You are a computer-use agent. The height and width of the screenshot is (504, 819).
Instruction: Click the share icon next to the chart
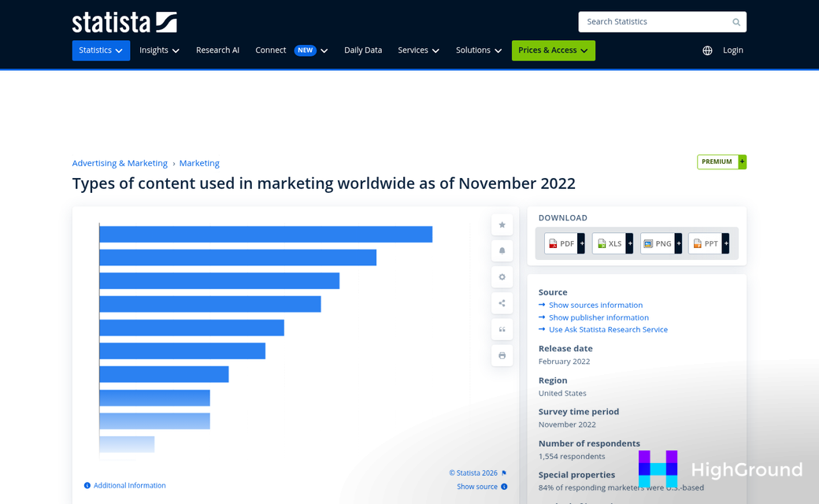point(502,302)
